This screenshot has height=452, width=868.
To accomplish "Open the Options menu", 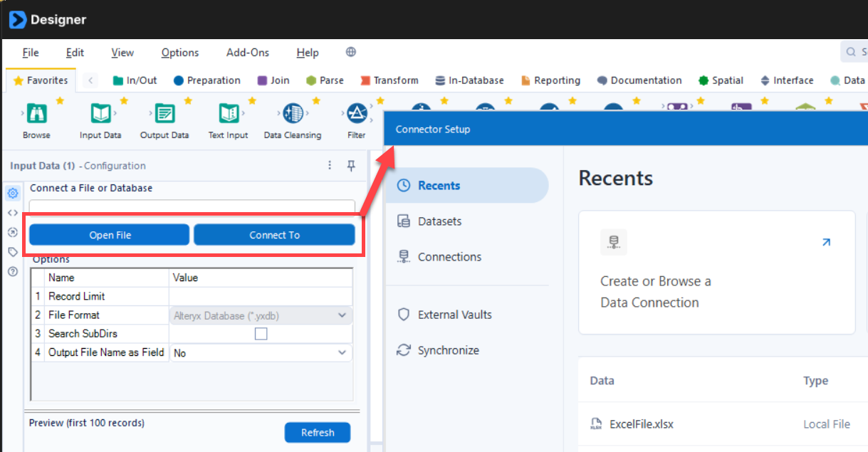I will click(180, 53).
